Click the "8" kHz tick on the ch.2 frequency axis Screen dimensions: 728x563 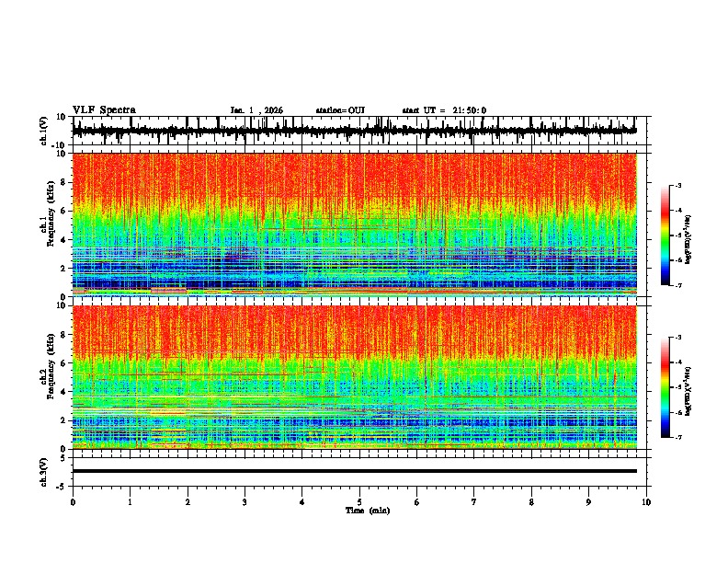[64, 335]
